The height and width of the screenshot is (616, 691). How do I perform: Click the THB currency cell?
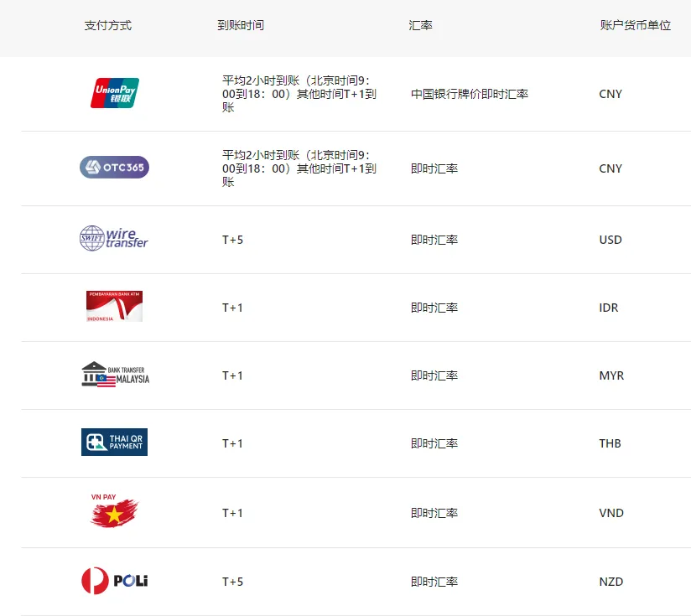(x=610, y=443)
